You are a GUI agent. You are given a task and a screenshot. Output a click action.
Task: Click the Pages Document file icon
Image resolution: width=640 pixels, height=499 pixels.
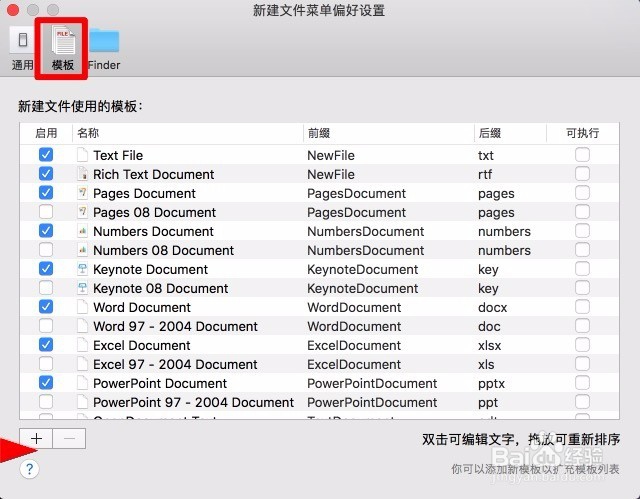coord(82,193)
